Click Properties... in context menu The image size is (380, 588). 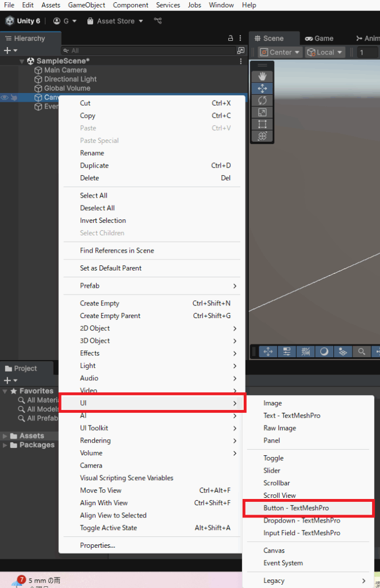(152, 546)
